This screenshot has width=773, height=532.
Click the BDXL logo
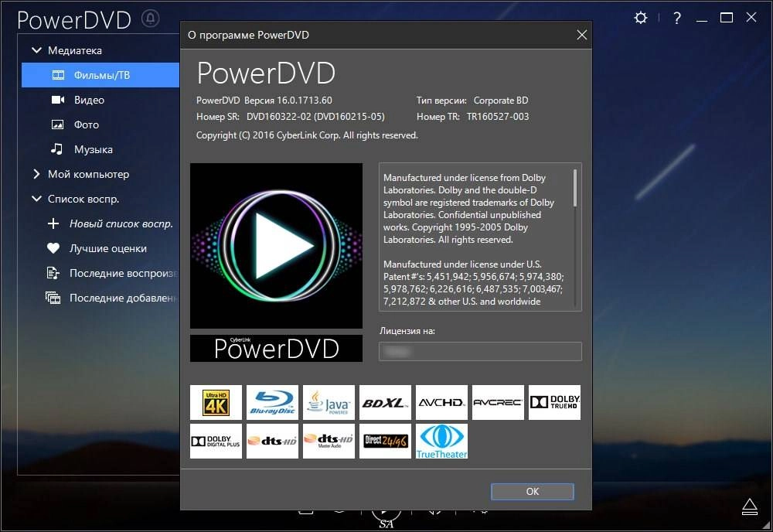[385, 402]
